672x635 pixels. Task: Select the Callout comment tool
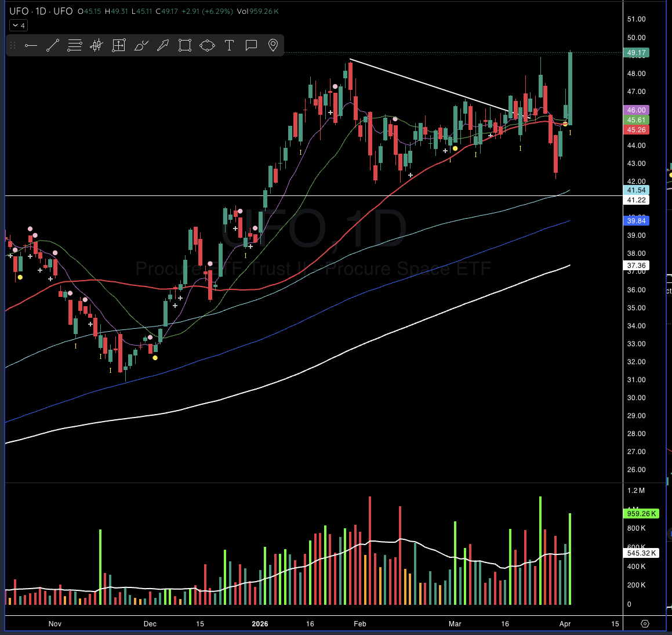[251, 45]
